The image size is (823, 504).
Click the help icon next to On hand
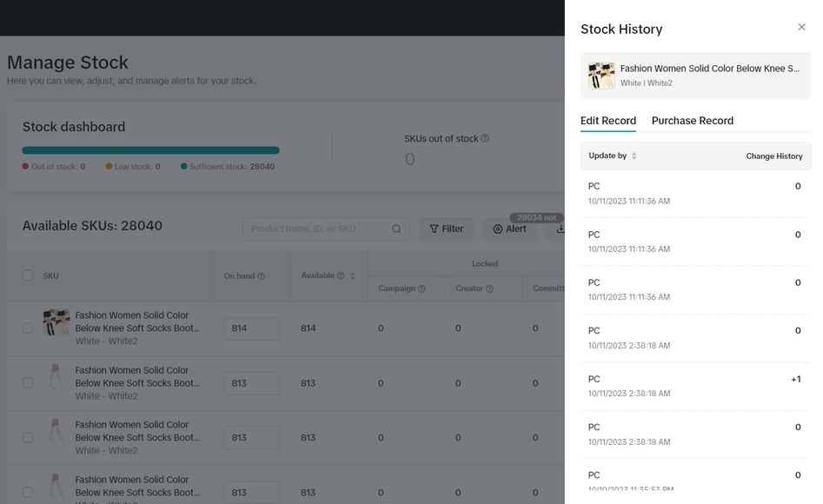click(262, 276)
